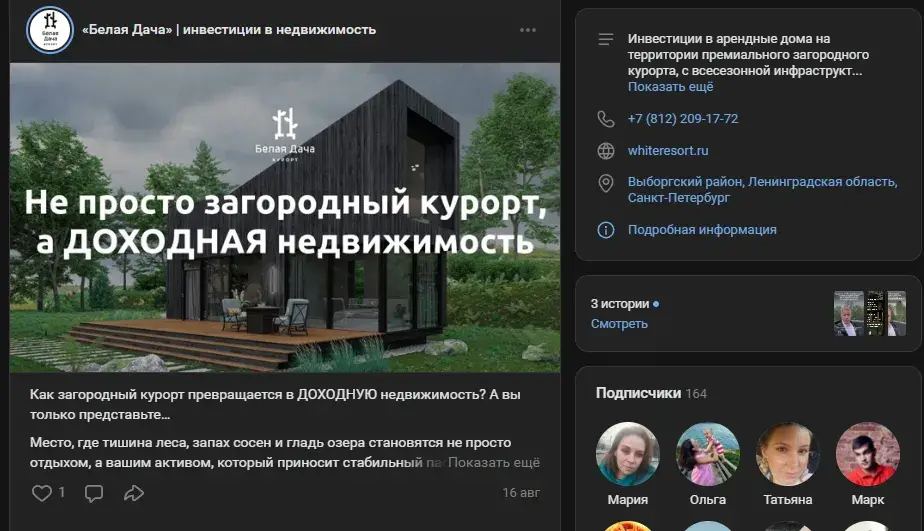
Task: Open Выборгский район address link
Action: [x=763, y=189]
